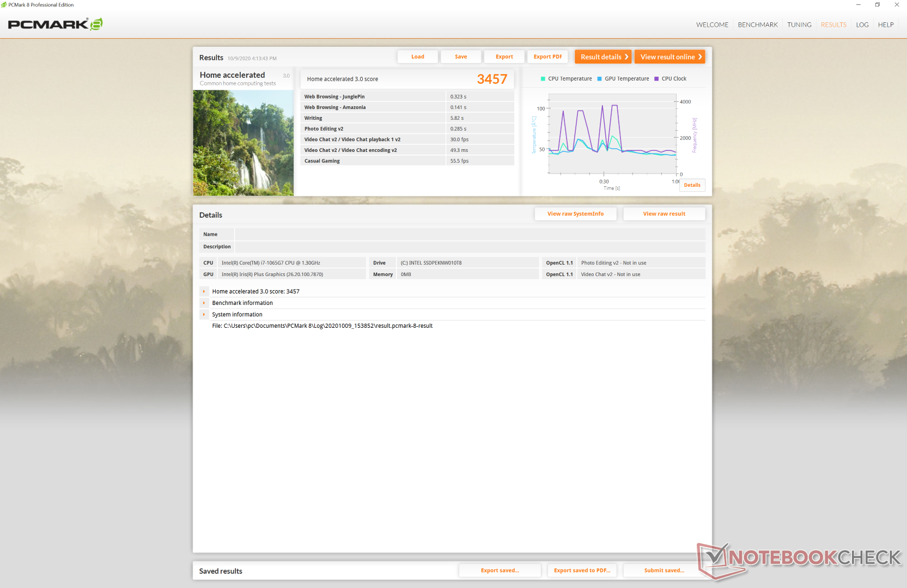Click the Save button
This screenshot has width=907, height=588.
point(461,57)
